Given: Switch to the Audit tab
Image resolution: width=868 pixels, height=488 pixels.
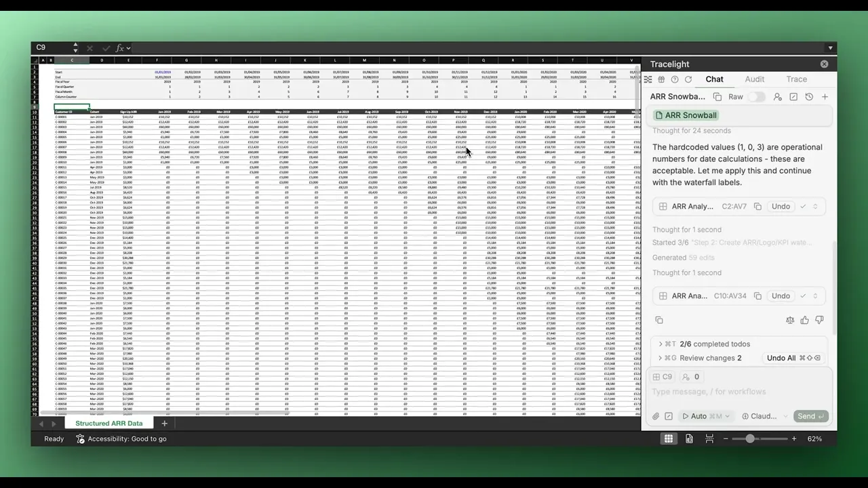Looking at the screenshot, I should (755, 79).
